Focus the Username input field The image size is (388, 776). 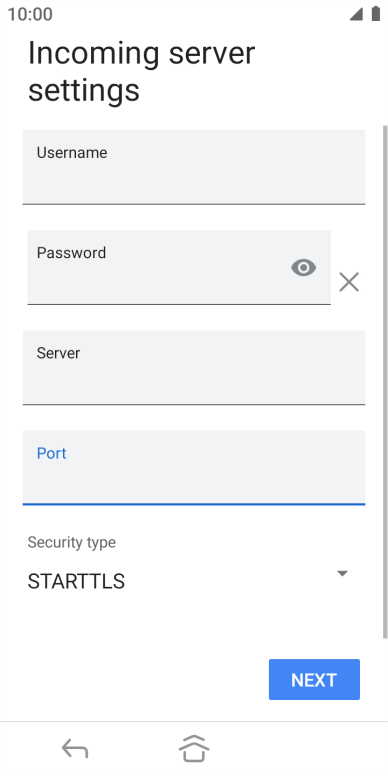tap(194, 167)
